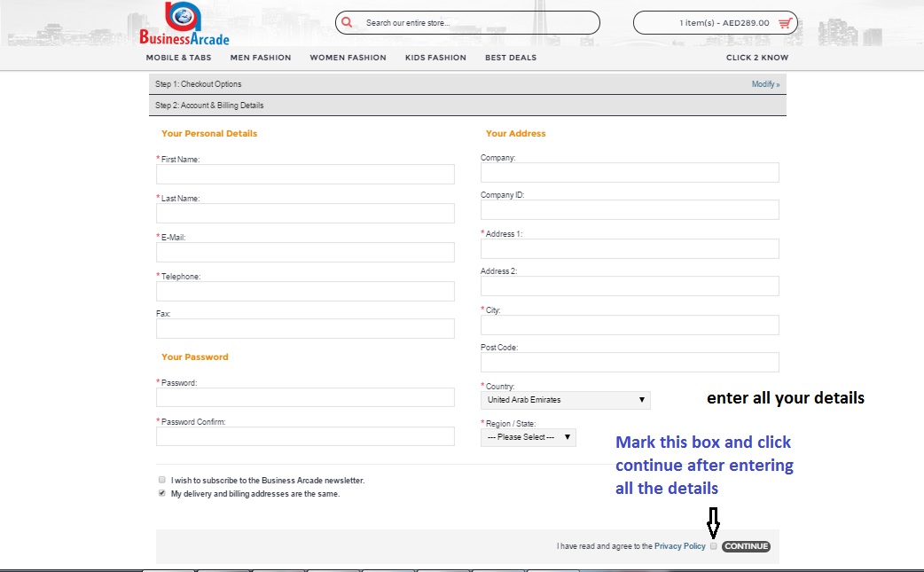This screenshot has width=924, height=572.
Task: Click the Last Name field
Action: coord(305,213)
